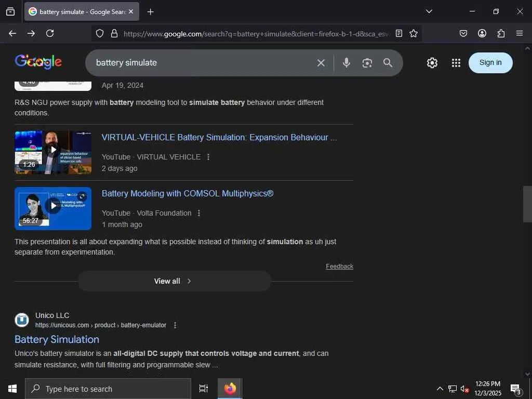Open more options for Volta Foundation result
Screen dimensions: 532x399
199,213
